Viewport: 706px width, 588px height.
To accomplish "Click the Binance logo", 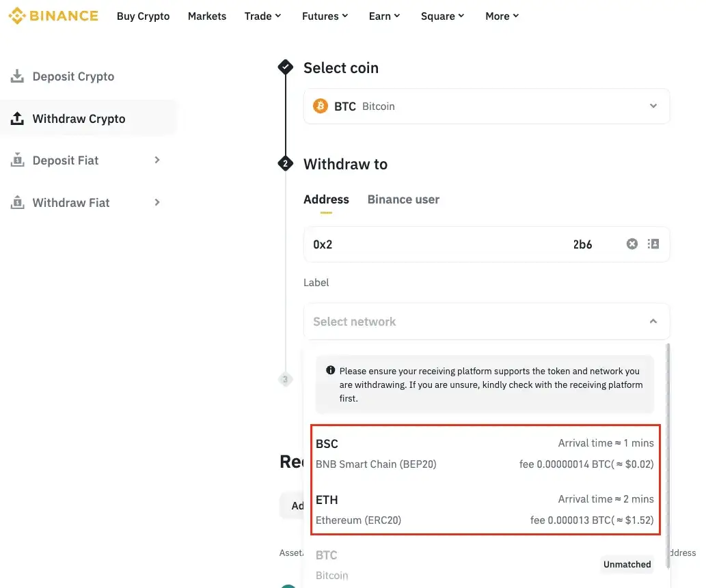I will pyautogui.click(x=53, y=15).
